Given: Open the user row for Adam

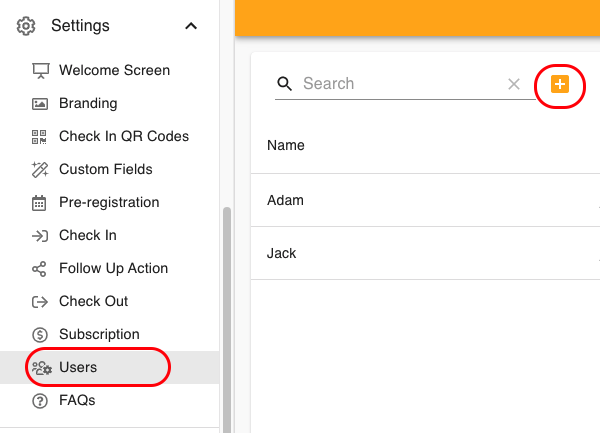Looking at the screenshot, I should pos(286,201).
